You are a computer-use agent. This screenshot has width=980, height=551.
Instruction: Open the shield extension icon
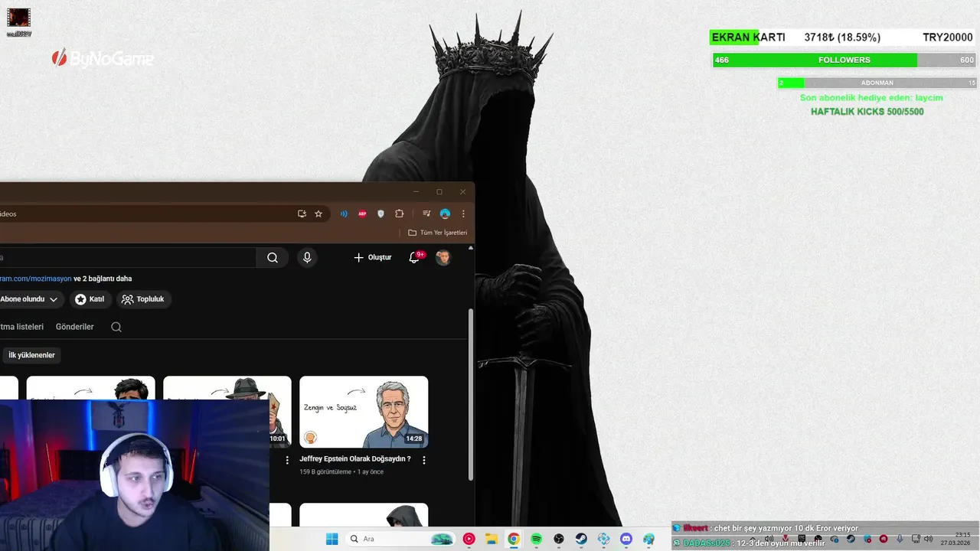coord(381,214)
